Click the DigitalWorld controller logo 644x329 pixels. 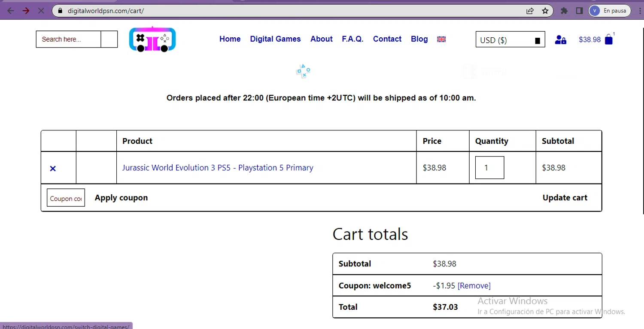coord(152,39)
